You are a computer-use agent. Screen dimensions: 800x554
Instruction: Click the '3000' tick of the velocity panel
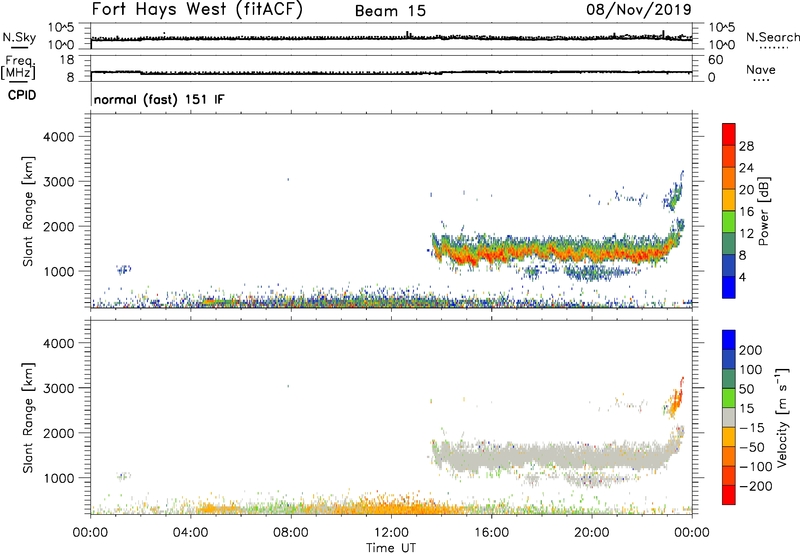(x=58, y=388)
